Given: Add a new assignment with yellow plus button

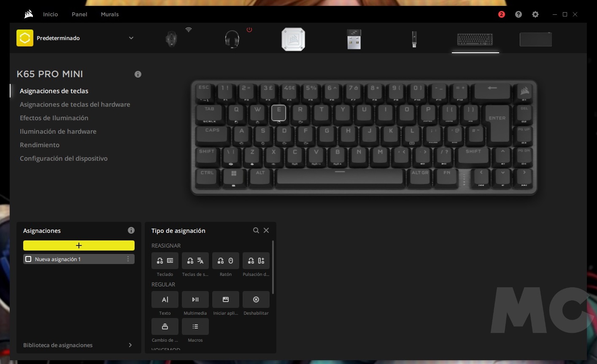Looking at the screenshot, I should coord(79,245).
